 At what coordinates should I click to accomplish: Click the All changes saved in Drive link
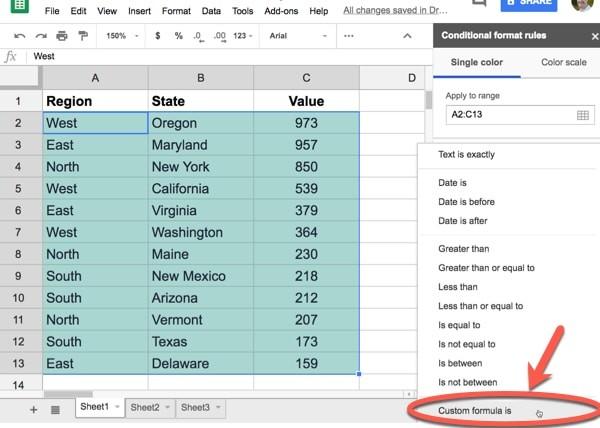pos(395,11)
